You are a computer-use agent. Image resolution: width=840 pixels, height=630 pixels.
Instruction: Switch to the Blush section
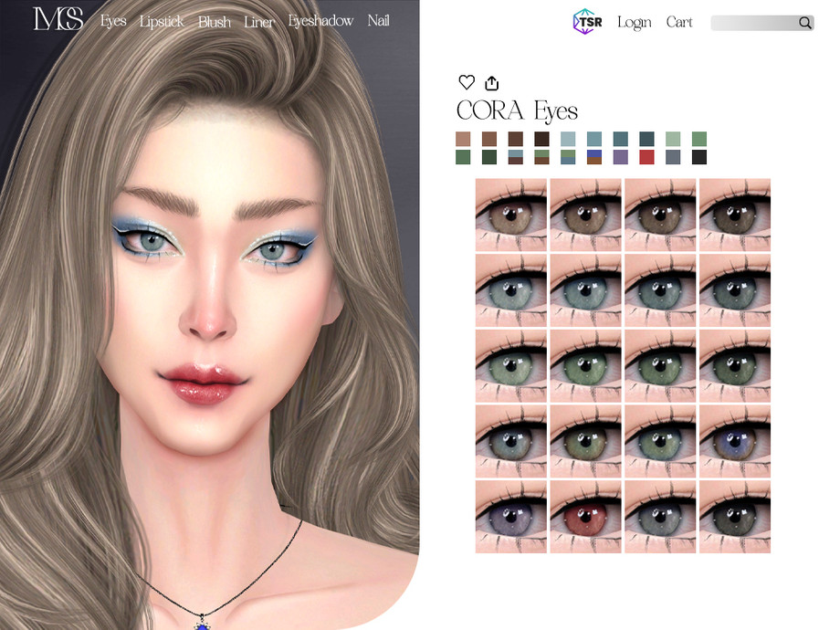pos(215,22)
